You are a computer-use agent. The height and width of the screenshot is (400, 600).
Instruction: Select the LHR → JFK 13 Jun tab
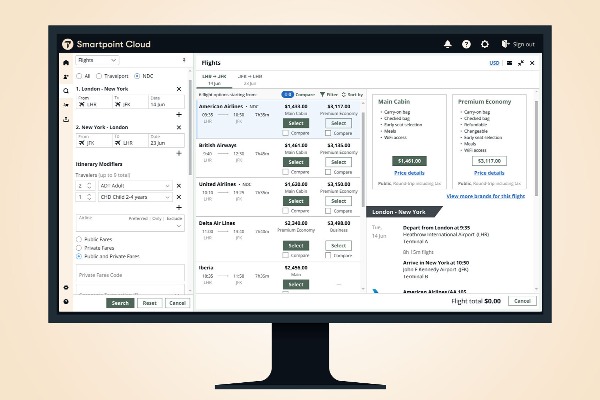(214, 79)
